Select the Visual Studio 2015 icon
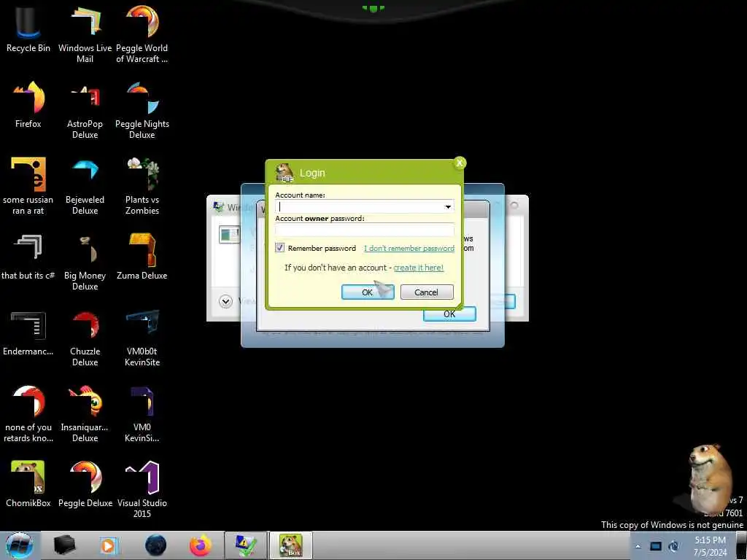Viewport: 747px width, 560px height. coord(142,489)
